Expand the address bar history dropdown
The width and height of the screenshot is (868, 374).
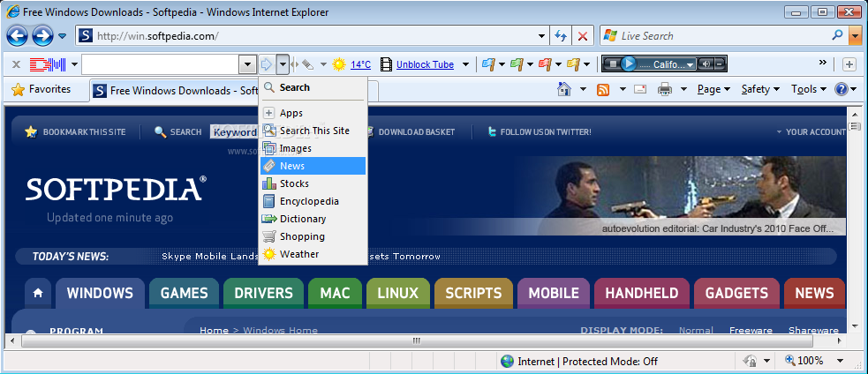(x=542, y=36)
